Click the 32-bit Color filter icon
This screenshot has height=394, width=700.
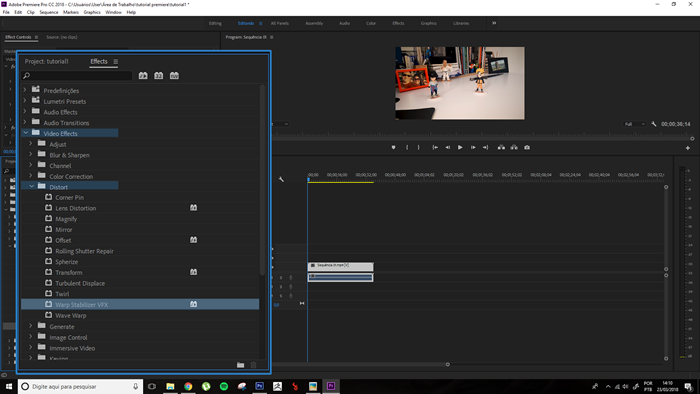[x=158, y=75]
